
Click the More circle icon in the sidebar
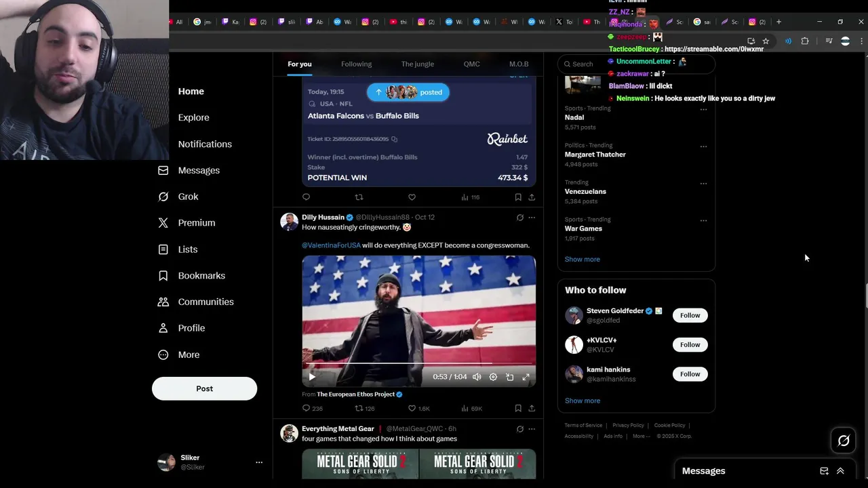pyautogui.click(x=163, y=354)
